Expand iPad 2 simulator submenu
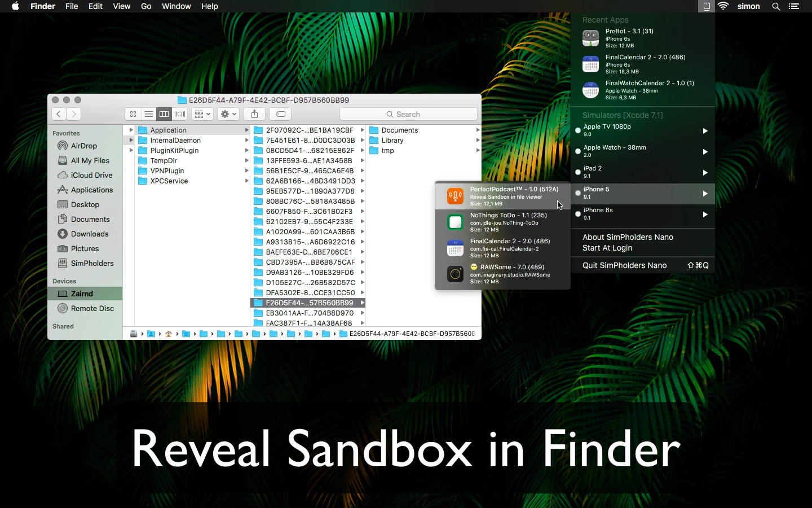 point(705,173)
